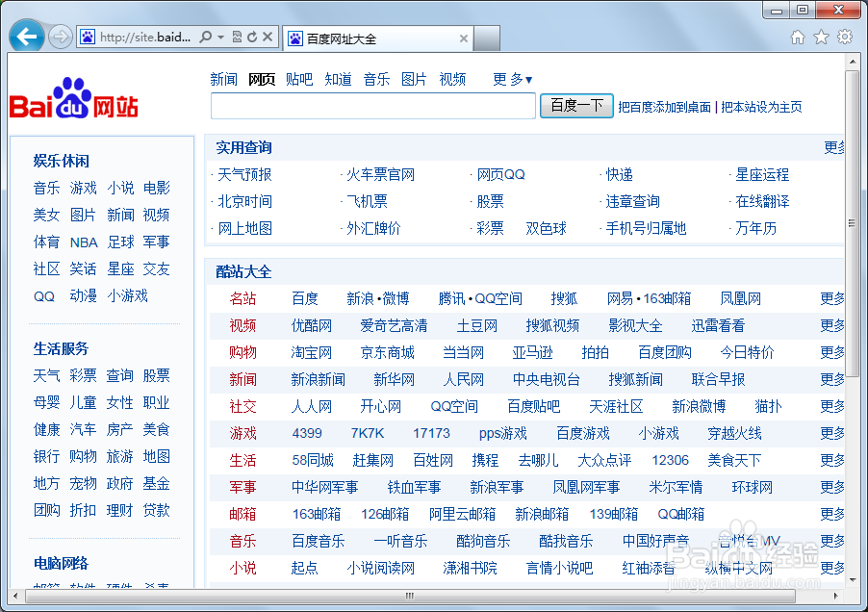Open 团购 in 生活服务 sidebar
Viewport: 868px width, 612px height.
coord(46,510)
